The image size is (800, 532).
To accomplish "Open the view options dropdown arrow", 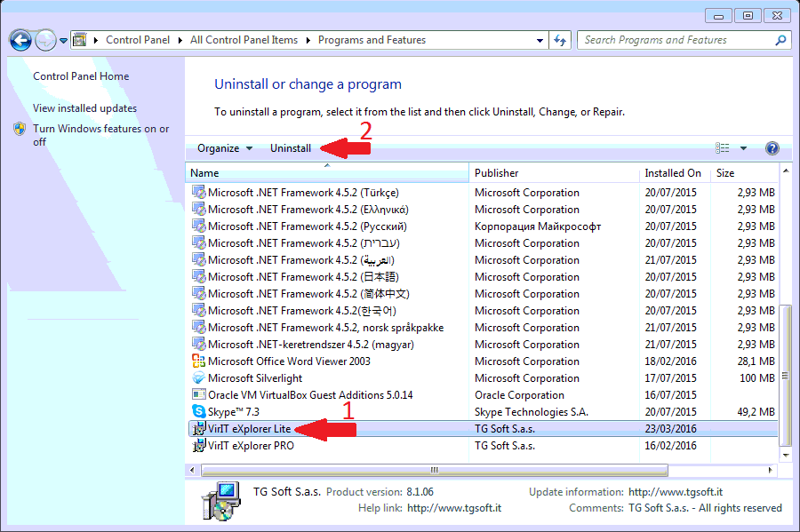I will pos(743,148).
